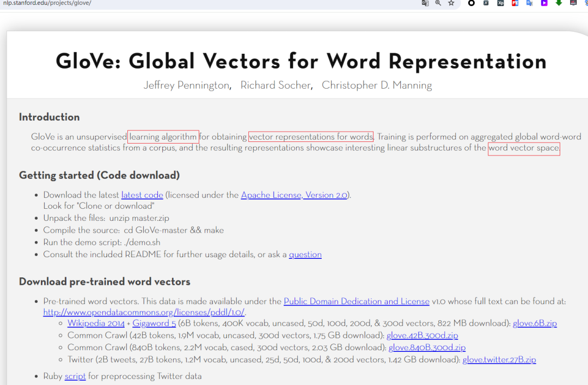This screenshot has width=588, height=385.
Task: Click the 'word vector space' phrase
Action: [524, 148]
